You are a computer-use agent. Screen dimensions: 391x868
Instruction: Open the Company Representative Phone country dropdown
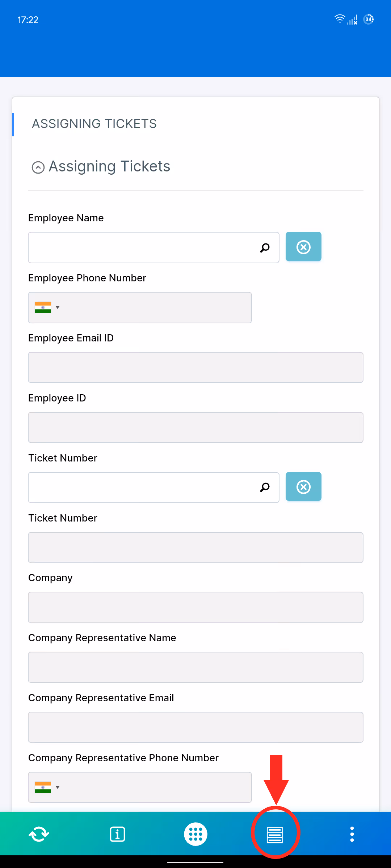(x=58, y=787)
